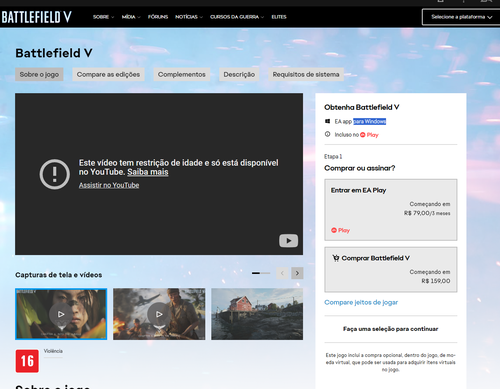The width and height of the screenshot is (500, 389).
Task: Select the Entrar em EA Play option
Action: tap(391, 210)
